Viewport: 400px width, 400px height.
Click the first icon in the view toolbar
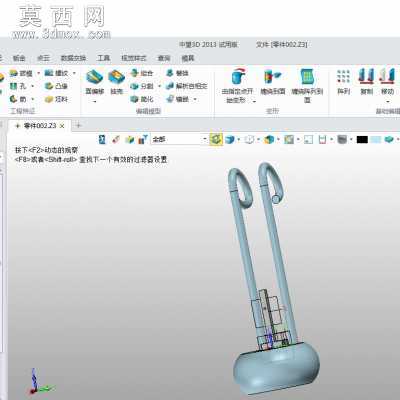[102, 139]
